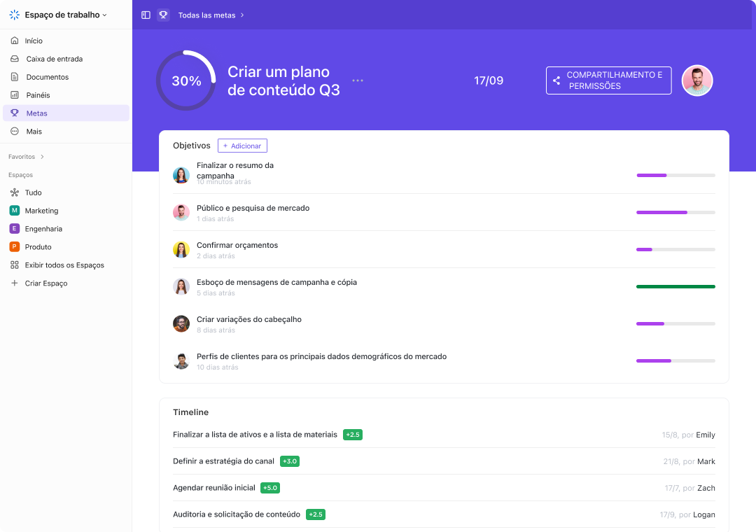The height and width of the screenshot is (532, 756).
Task: Open timeline entry Auditoria e solicitação de conteúdo
Action: click(237, 514)
